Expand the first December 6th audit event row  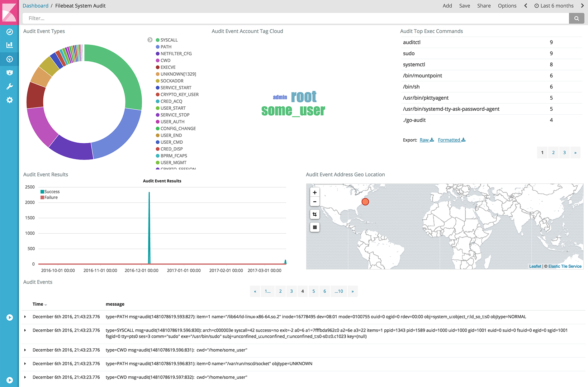(x=25, y=316)
